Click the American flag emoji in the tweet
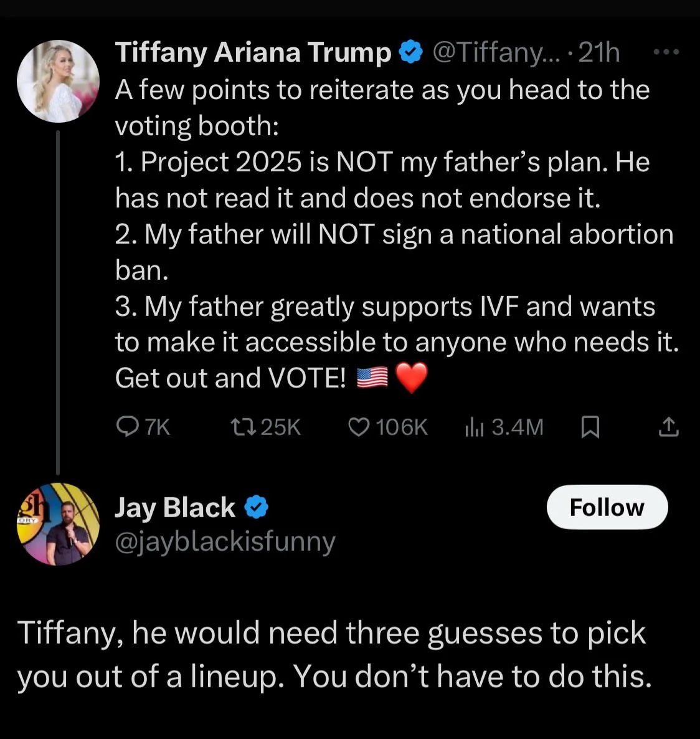Image resolution: width=700 pixels, height=739 pixels. tap(372, 378)
